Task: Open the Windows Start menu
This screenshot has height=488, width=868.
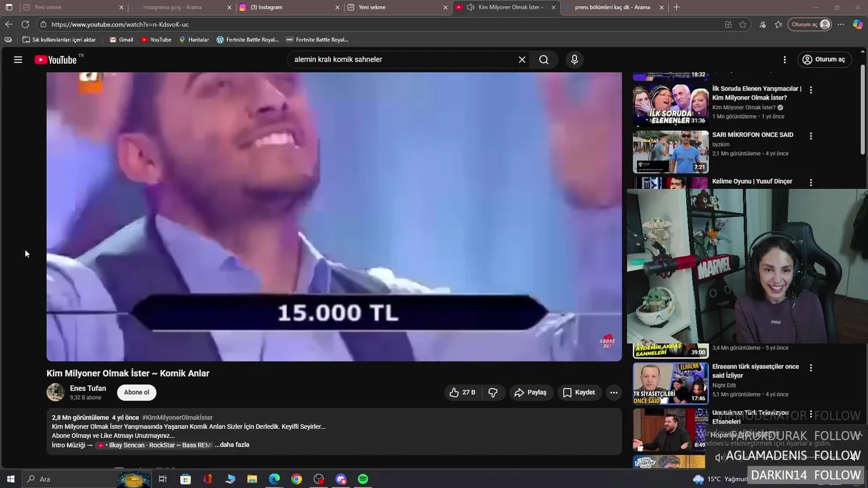Action: pyautogui.click(x=10, y=479)
